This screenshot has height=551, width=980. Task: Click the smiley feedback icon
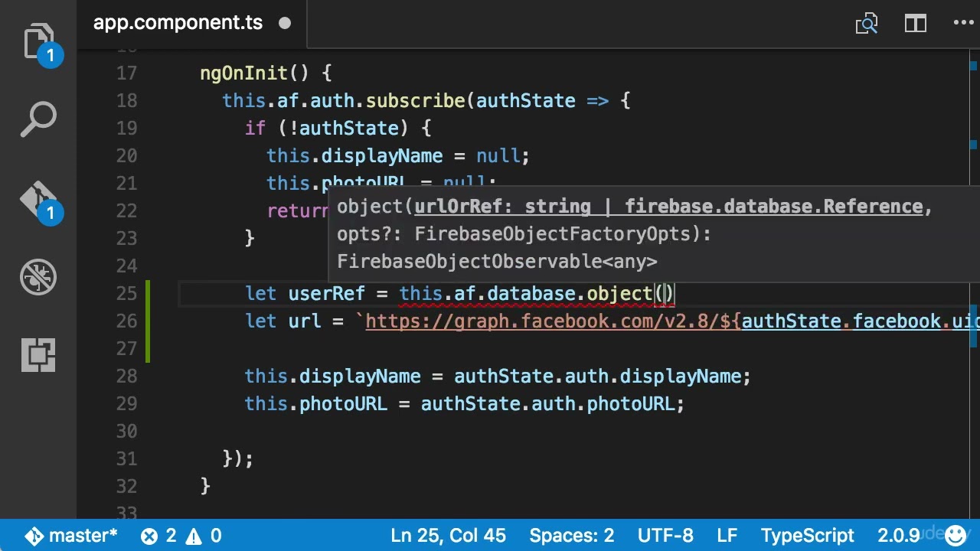tap(955, 536)
